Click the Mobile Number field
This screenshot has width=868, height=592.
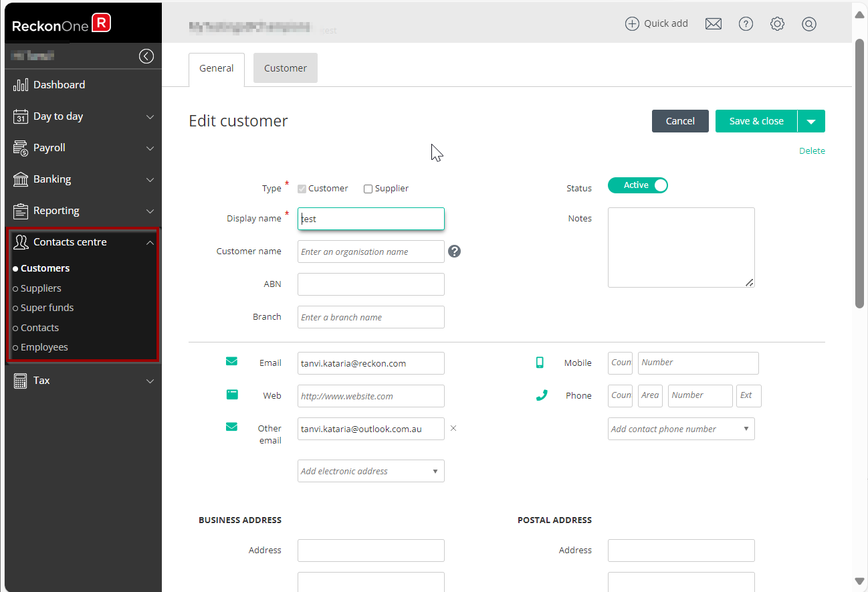point(698,363)
